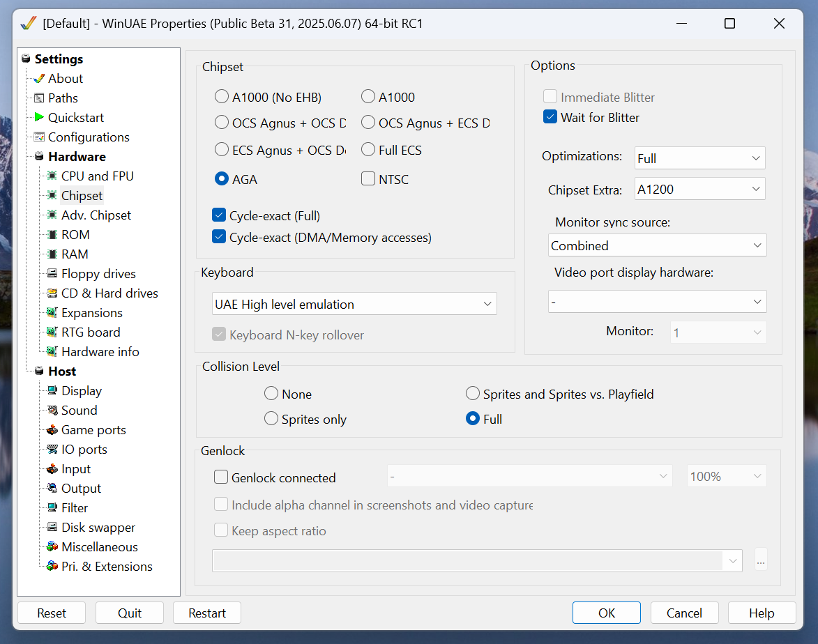Screen dimensions: 818x644
Task: Click the CD & Hard drives icon
Action: pos(52,293)
